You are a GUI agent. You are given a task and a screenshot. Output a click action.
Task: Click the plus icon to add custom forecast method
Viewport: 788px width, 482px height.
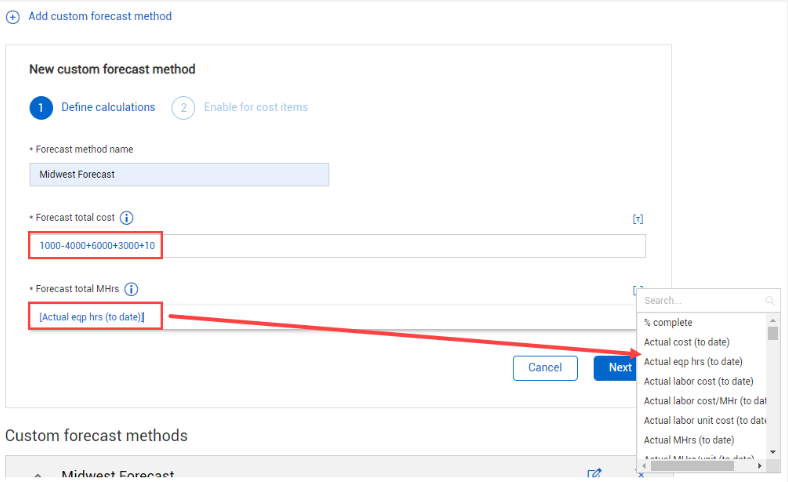pyautogui.click(x=13, y=17)
